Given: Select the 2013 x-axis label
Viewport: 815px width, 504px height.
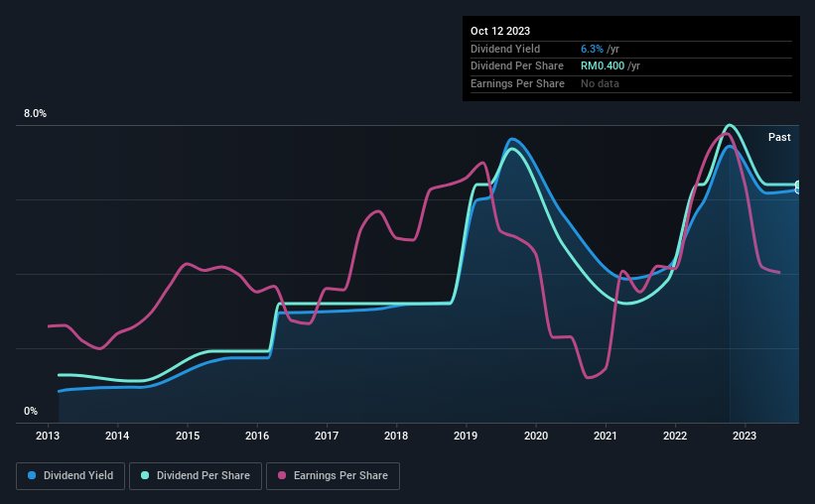Looking at the screenshot, I should click(48, 436).
